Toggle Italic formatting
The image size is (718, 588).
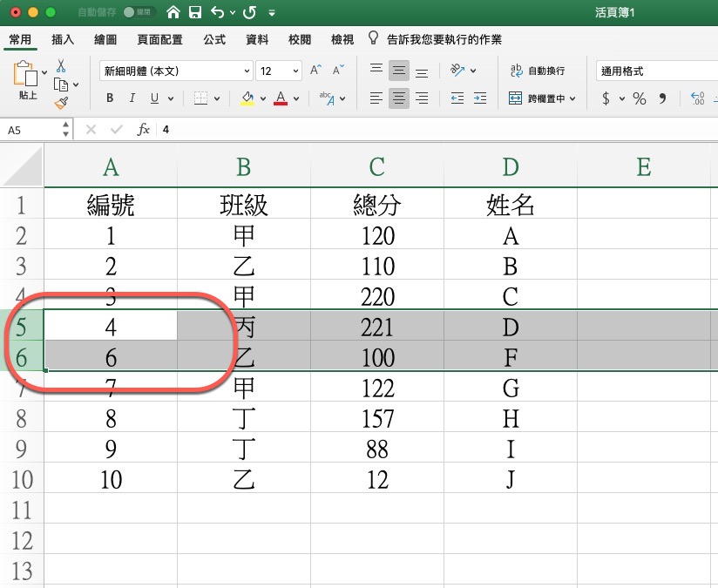(132, 98)
